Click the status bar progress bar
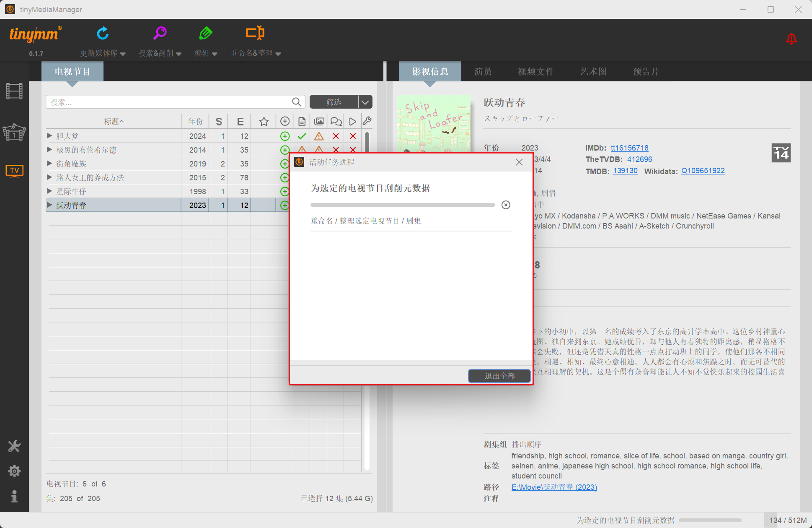The height and width of the screenshot is (528, 812). (x=710, y=520)
